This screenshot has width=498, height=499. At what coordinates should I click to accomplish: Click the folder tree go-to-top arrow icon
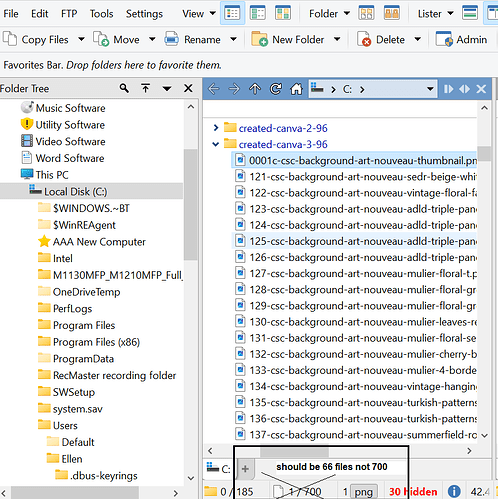[x=145, y=88]
